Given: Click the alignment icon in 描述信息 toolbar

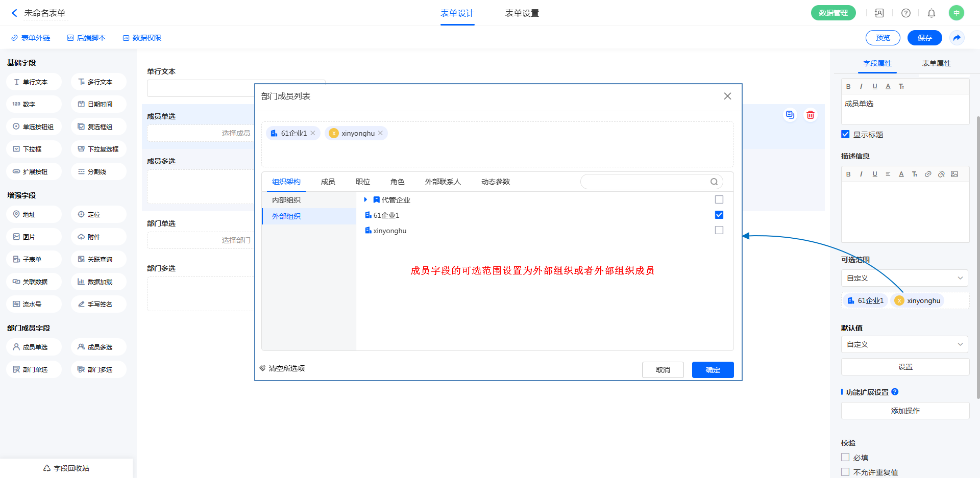Looking at the screenshot, I should [888, 174].
